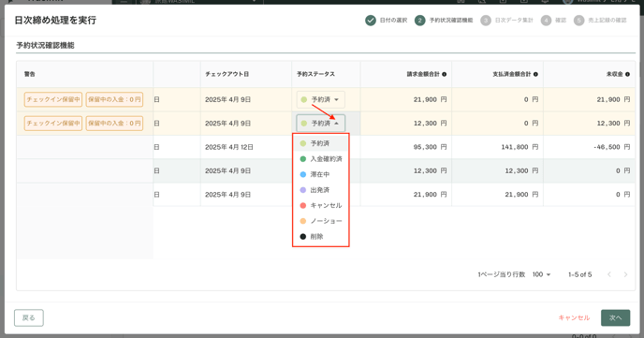
Task: Click チェックイン保留中 chip in unpaid 21,900 row
Action: point(53,99)
